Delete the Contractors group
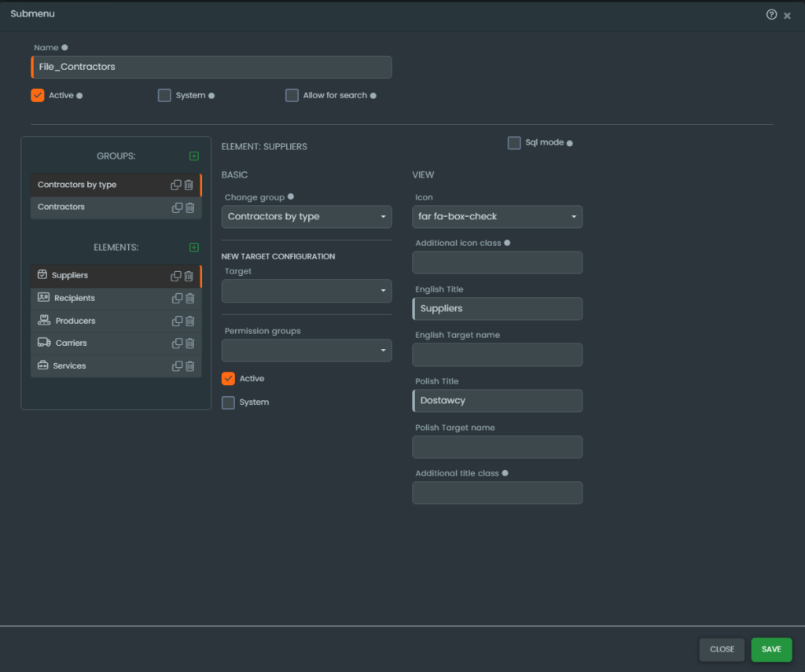 click(x=189, y=207)
